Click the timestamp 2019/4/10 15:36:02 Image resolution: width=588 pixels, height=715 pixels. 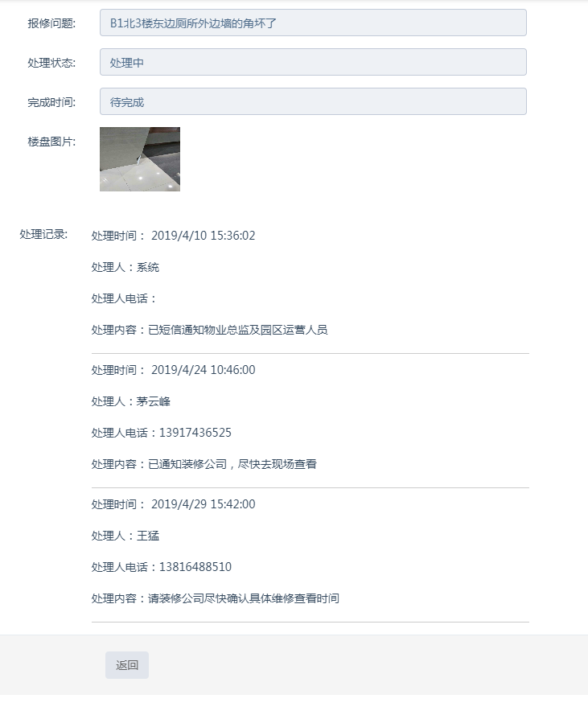pos(203,236)
